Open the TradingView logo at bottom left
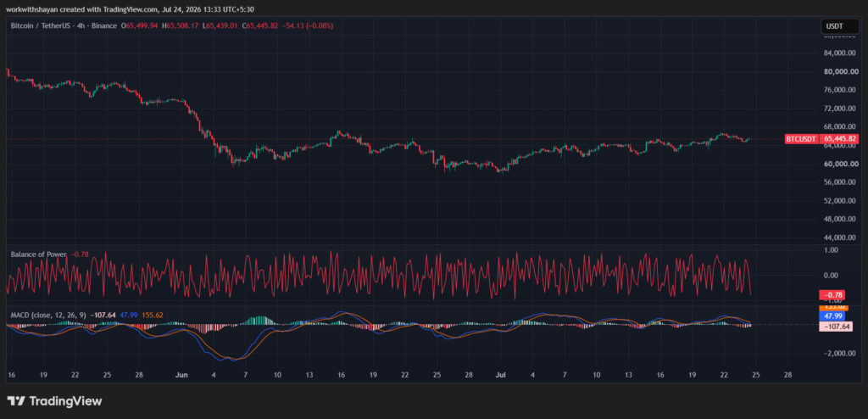 click(x=54, y=400)
